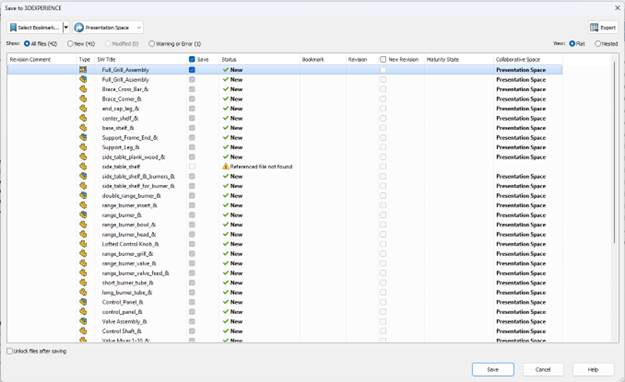Select the range_burner_head_& row
This screenshot has height=382, width=625.
[x=285, y=234]
